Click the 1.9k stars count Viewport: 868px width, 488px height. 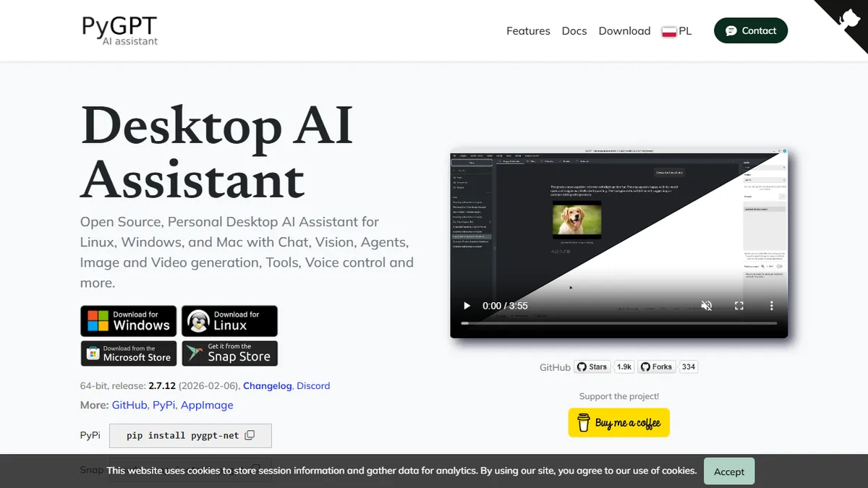624,367
